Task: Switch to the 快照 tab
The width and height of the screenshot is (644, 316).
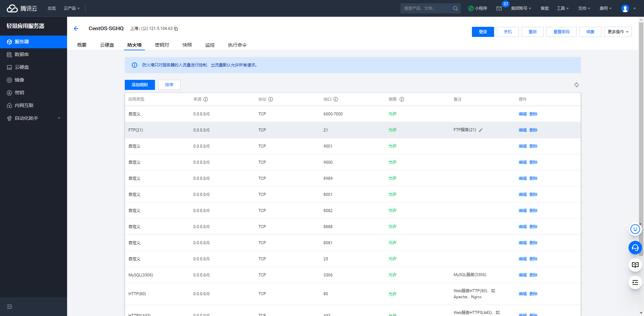Action: [x=187, y=45]
